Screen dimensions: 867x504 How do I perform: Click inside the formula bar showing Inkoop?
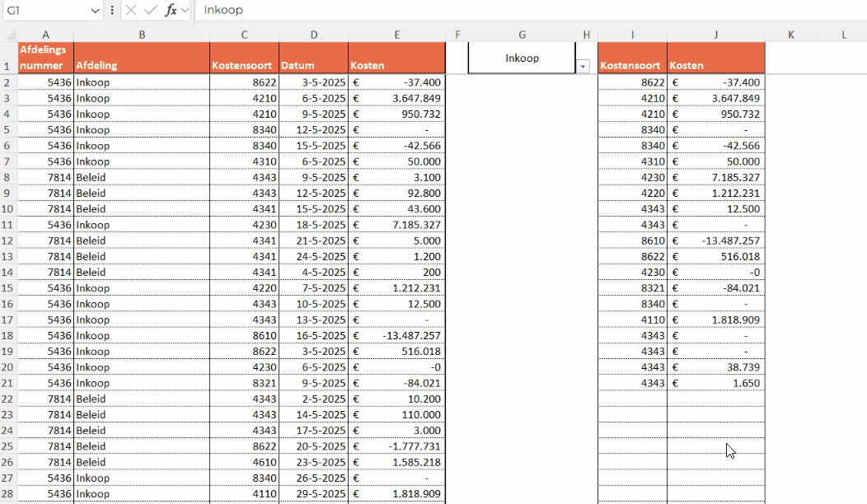(330, 10)
